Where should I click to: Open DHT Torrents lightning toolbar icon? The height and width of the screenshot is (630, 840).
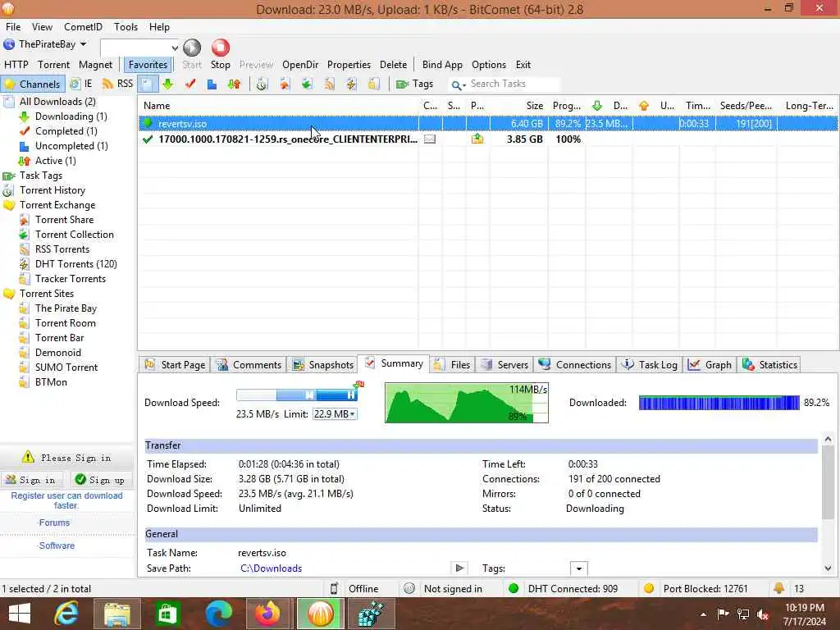[351, 84]
